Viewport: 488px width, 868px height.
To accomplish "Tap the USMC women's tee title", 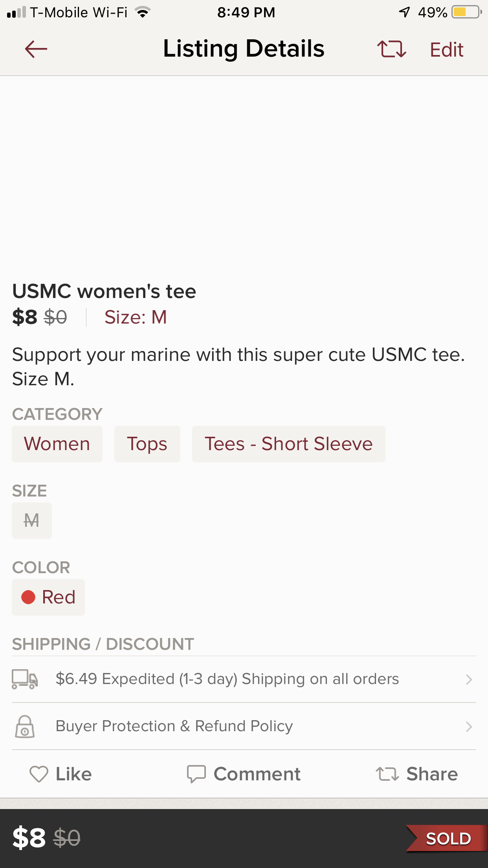I will pos(104,291).
